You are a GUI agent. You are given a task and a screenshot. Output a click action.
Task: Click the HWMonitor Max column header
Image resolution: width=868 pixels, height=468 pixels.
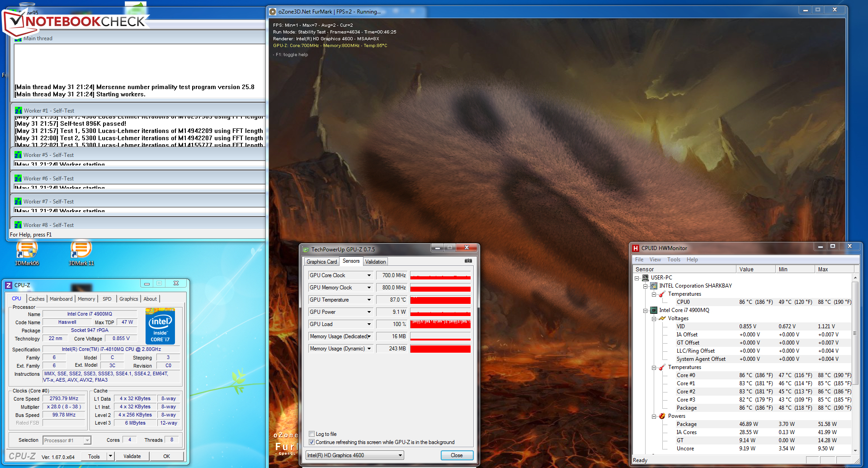834,269
